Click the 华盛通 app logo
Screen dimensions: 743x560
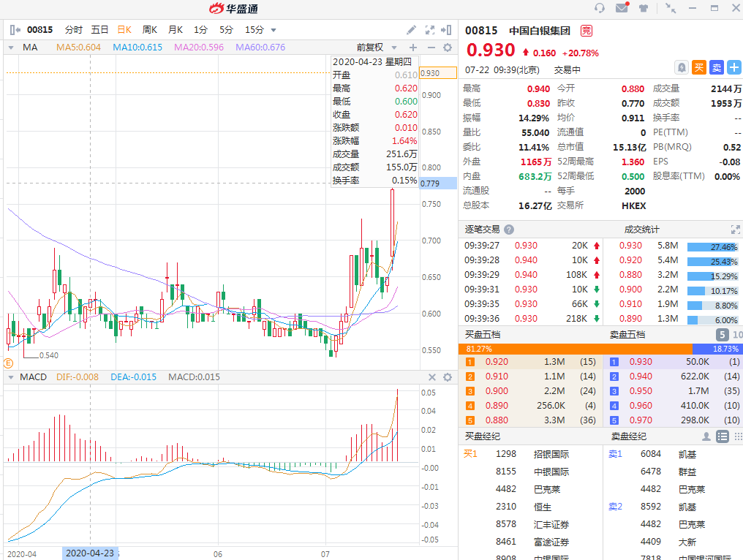(233, 9)
